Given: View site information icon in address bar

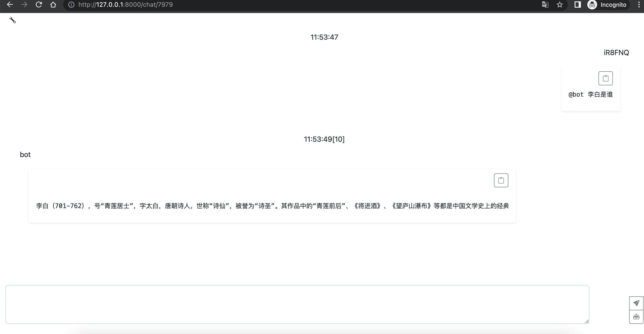Looking at the screenshot, I should (71, 5).
